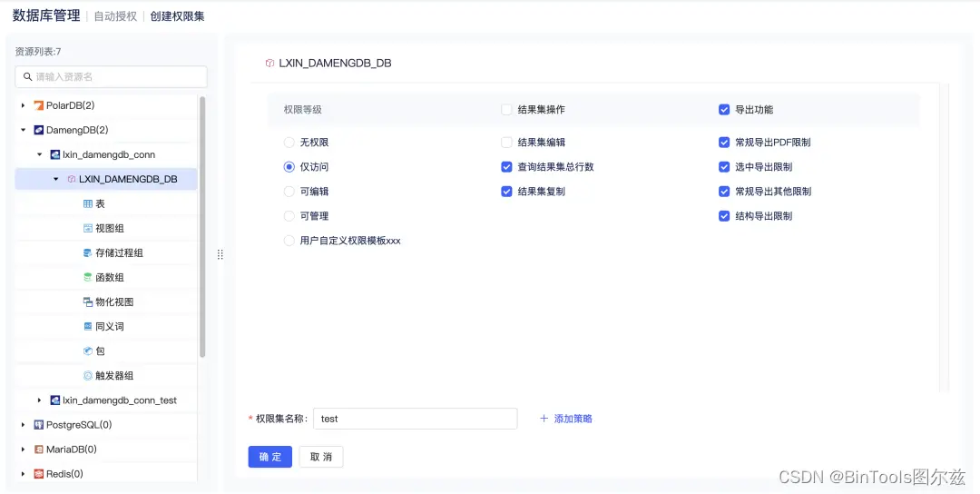This screenshot has width=980, height=494.
Task: Click the 存储过程组 stored procedure icon
Action: pyautogui.click(x=88, y=252)
